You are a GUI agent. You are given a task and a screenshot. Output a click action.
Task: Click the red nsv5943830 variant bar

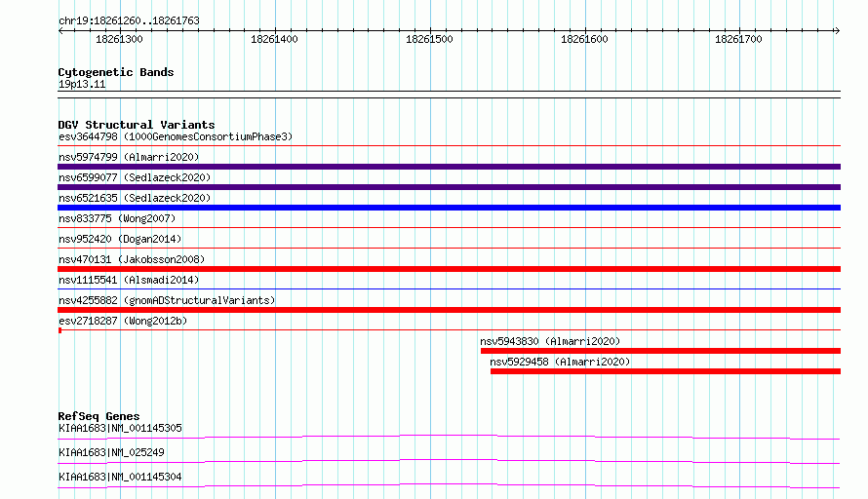(x=660, y=351)
